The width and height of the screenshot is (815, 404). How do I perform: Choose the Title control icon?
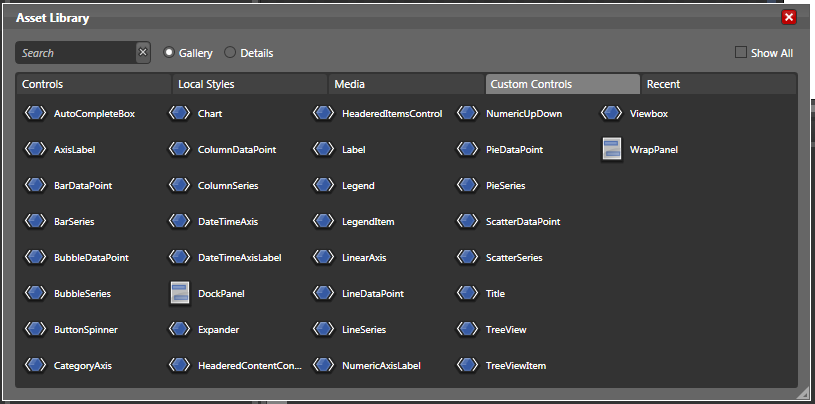tap(467, 293)
